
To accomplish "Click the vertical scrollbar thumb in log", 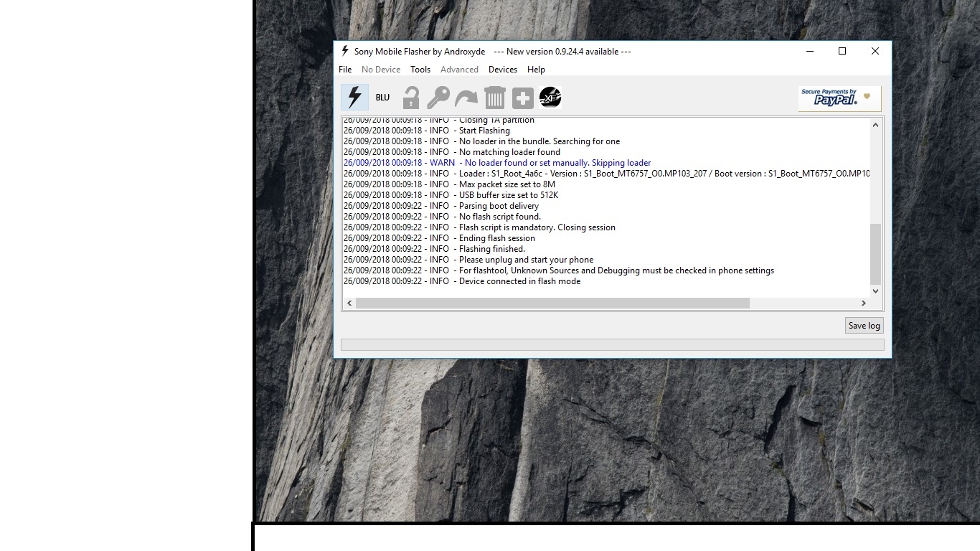I will 875,254.
